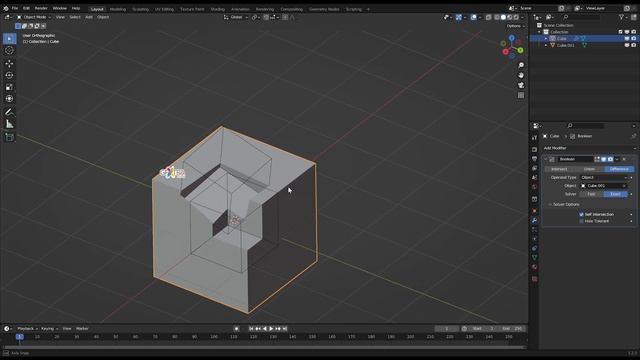The image size is (640, 360).
Task: Toggle Boolean modifier edit mode display
Action: click(x=597, y=159)
